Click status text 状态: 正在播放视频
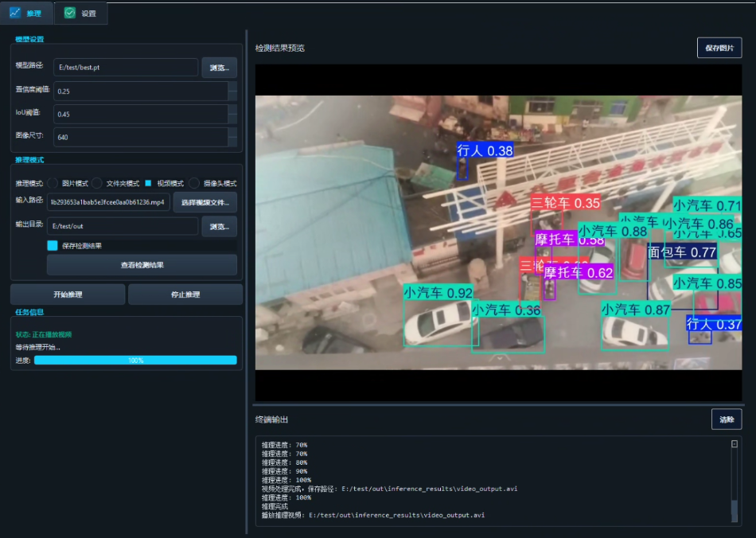 click(44, 334)
